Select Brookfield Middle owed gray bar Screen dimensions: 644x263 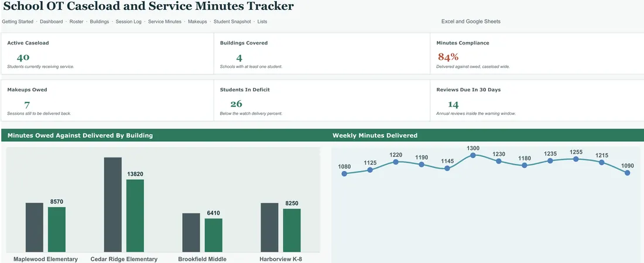(191, 233)
